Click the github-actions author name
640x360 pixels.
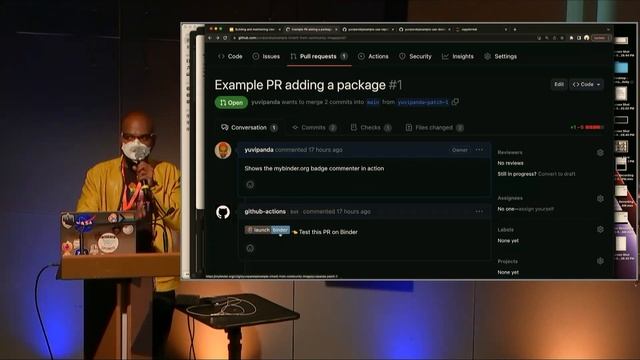(x=265, y=211)
